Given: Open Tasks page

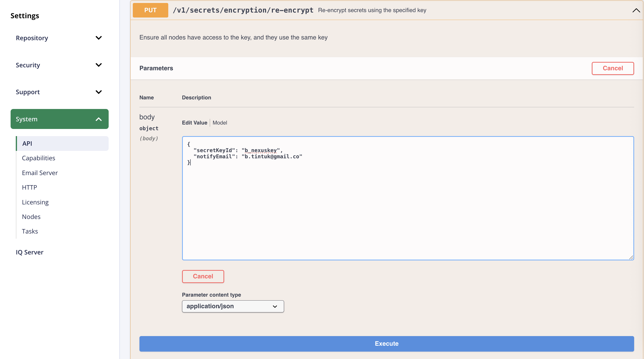Looking at the screenshot, I should (x=30, y=231).
